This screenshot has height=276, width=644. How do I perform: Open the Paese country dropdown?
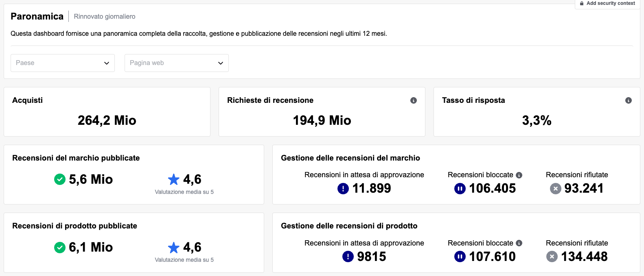pos(63,63)
